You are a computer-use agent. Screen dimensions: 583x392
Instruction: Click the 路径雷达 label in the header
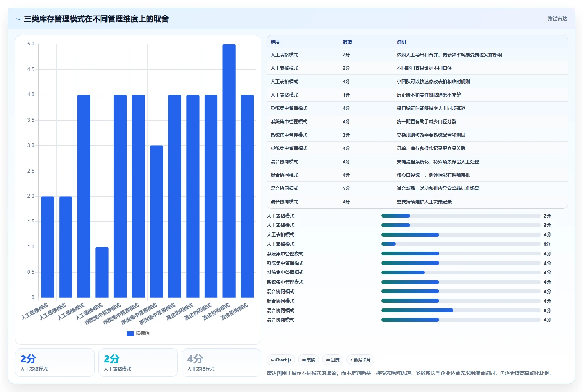click(x=557, y=18)
